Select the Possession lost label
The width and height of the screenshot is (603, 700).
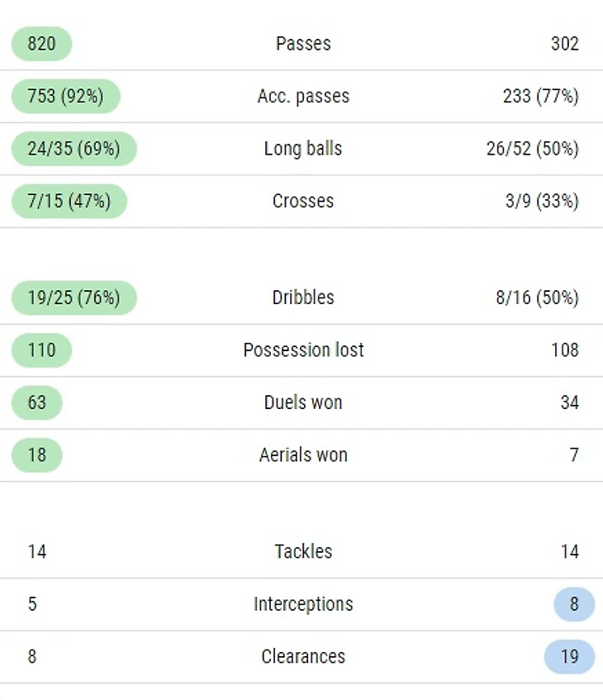[303, 350]
